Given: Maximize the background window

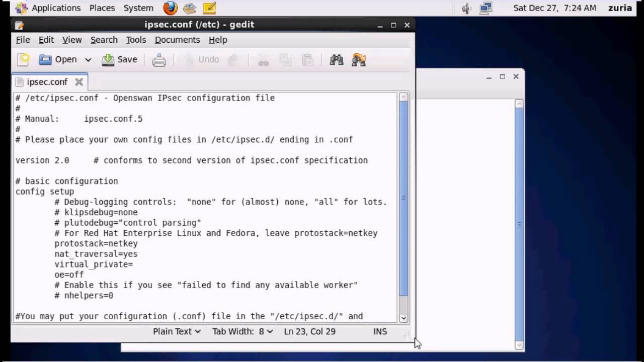Looking at the screenshot, I should coord(502,76).
